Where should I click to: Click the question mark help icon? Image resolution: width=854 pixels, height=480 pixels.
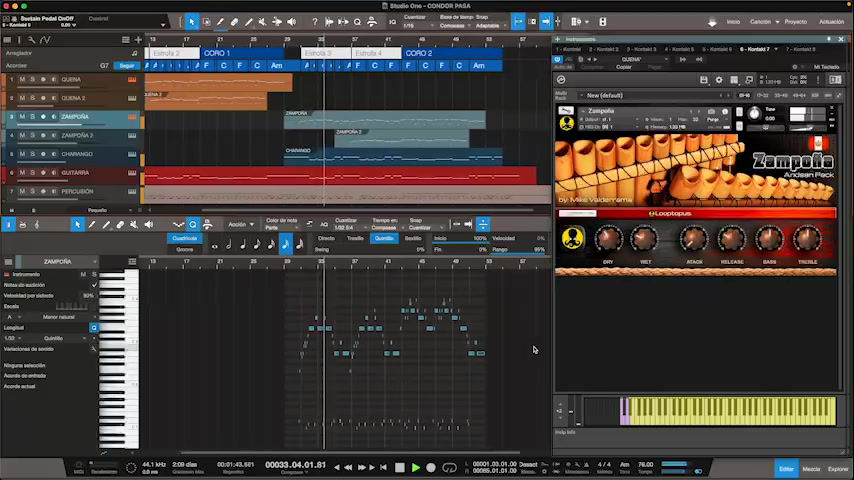coord(314,22)
